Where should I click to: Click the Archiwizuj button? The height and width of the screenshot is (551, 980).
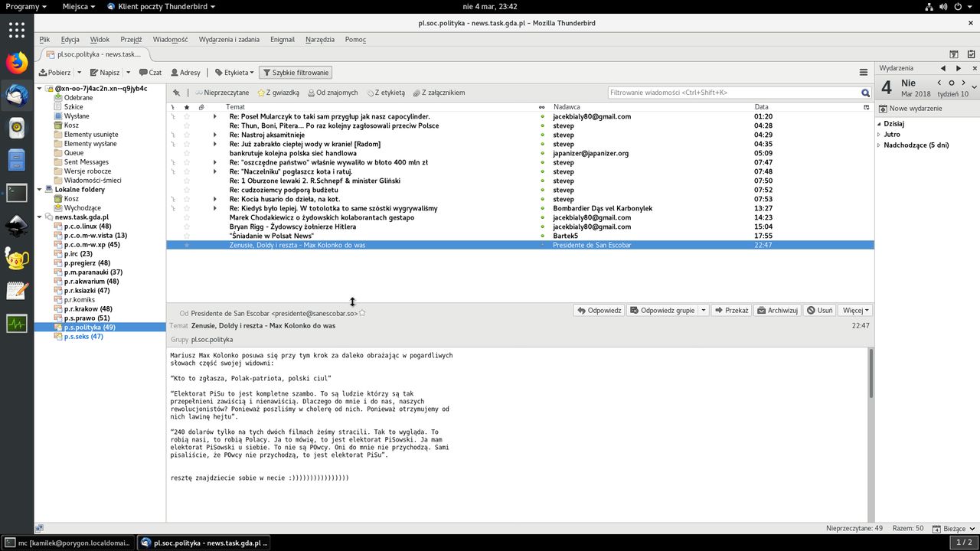[778, 311]
